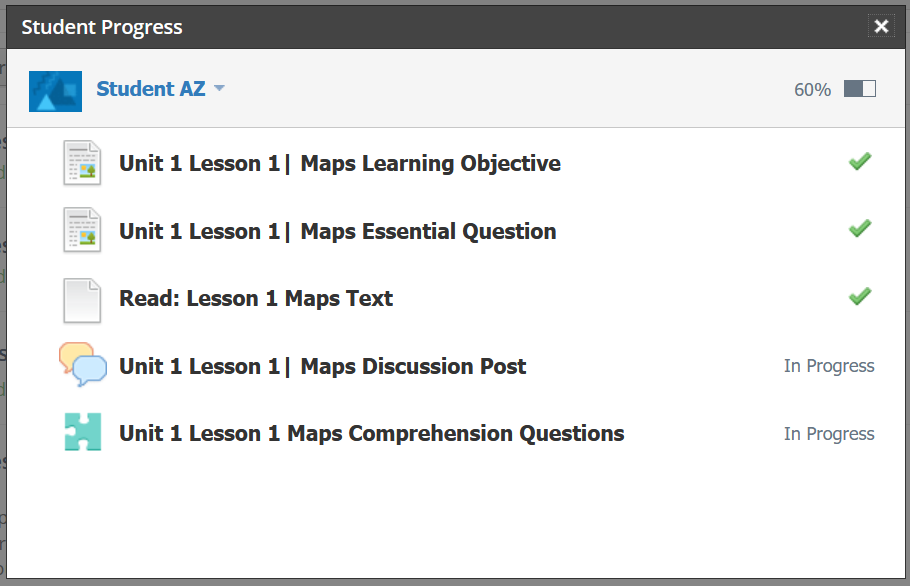Open Unit 1 Lesson 1 Maps Comprehension Questions
910x586 pixels.
point(371,434)
